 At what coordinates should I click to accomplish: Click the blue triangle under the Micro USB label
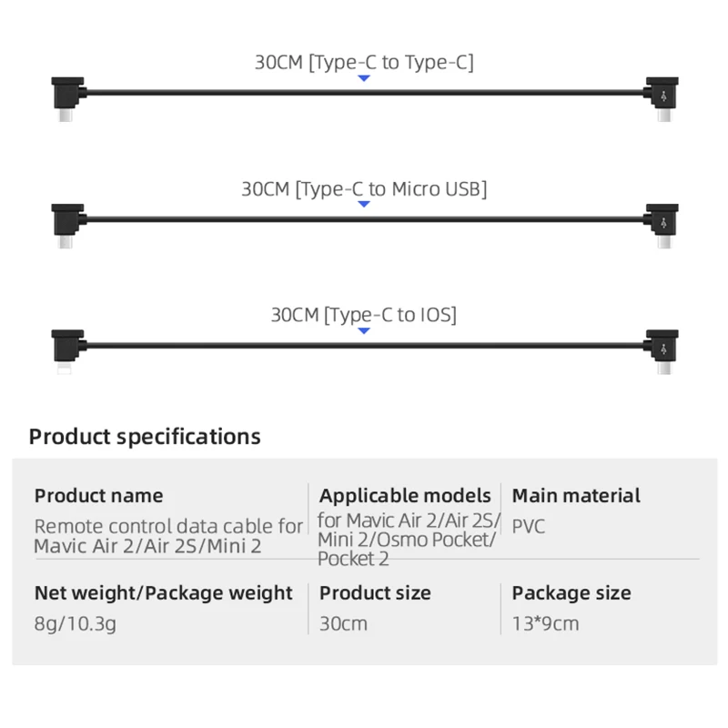(364, 205)
